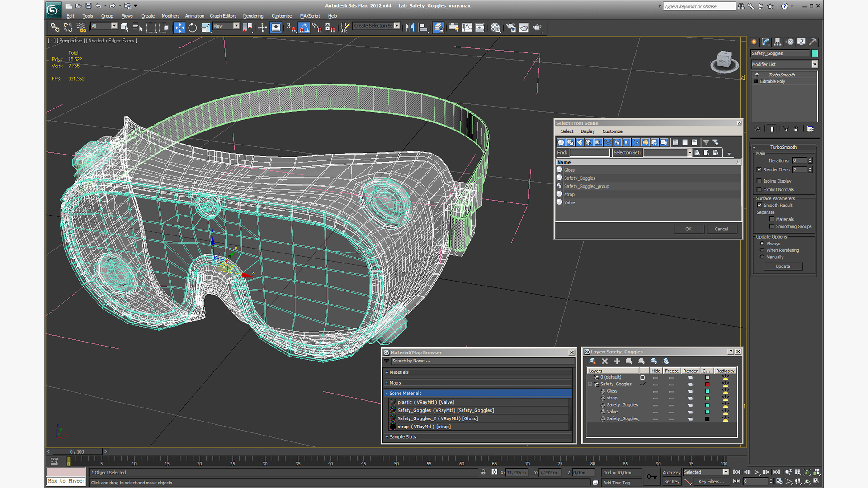Open the Modifier List dropdown

815,64
